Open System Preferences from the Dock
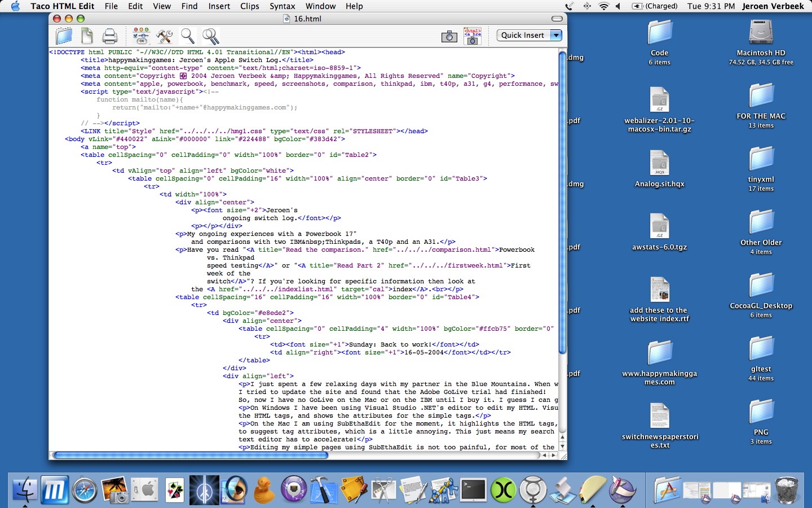Viewport: 812px width, 508px height. coord(145,489)
